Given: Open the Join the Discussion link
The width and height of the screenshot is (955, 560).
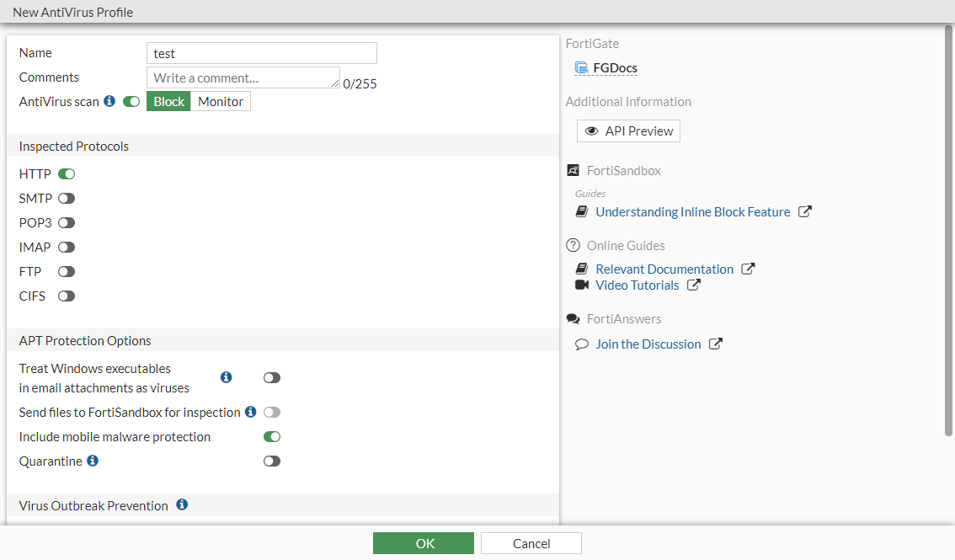Looking at the screenshot, I should pos(648,344).
